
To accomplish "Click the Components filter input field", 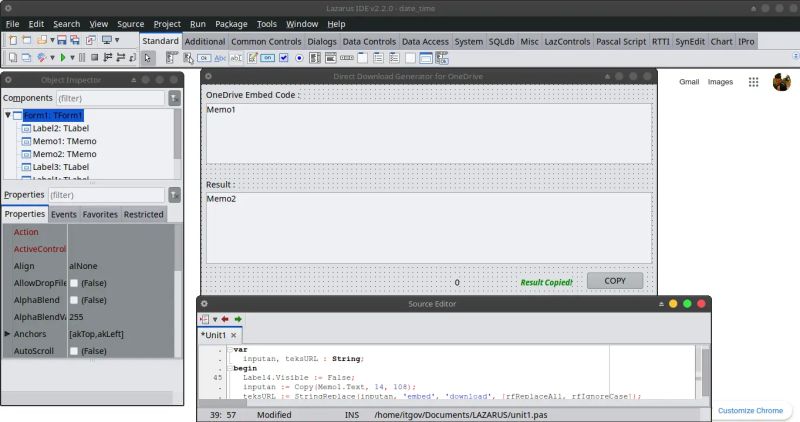I will point(110,98).
